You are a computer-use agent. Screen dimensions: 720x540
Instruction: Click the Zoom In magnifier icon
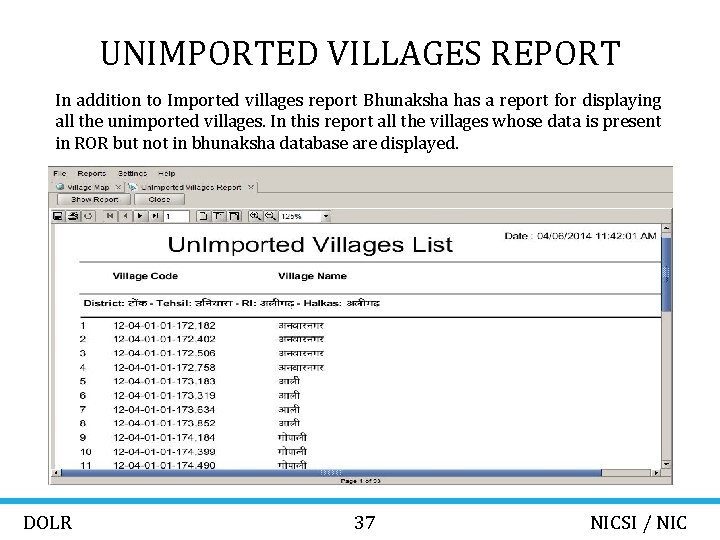pyautogui.click(x=255, y=216)
